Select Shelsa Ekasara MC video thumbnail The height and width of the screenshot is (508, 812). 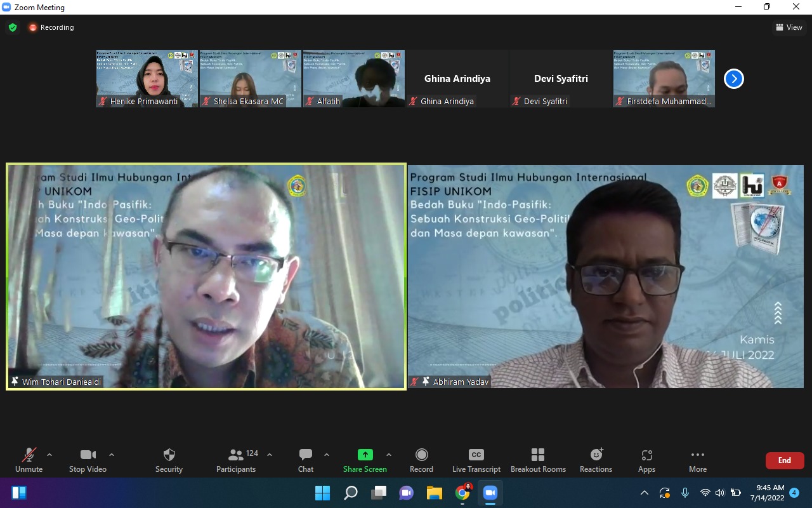[251, 79]
